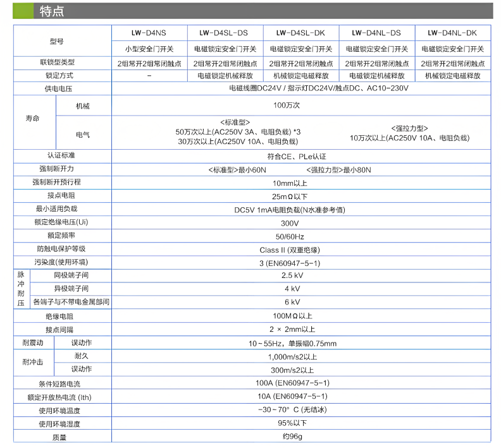Click the 绝缘电阻 row label
This screenshot has width=501, height=448.
pyautogui.click(x=61, y=316)
